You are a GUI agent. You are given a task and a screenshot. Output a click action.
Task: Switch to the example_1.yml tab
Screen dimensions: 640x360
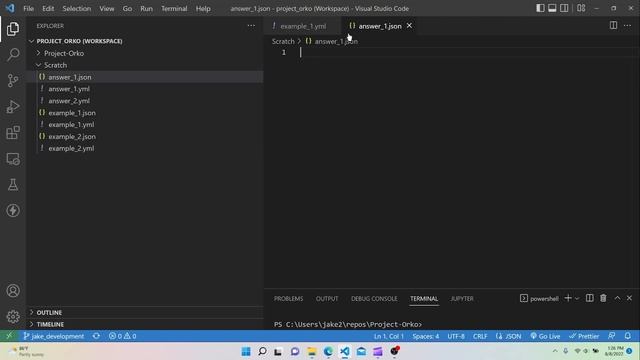pyautogui.click(x=303, y=26)
